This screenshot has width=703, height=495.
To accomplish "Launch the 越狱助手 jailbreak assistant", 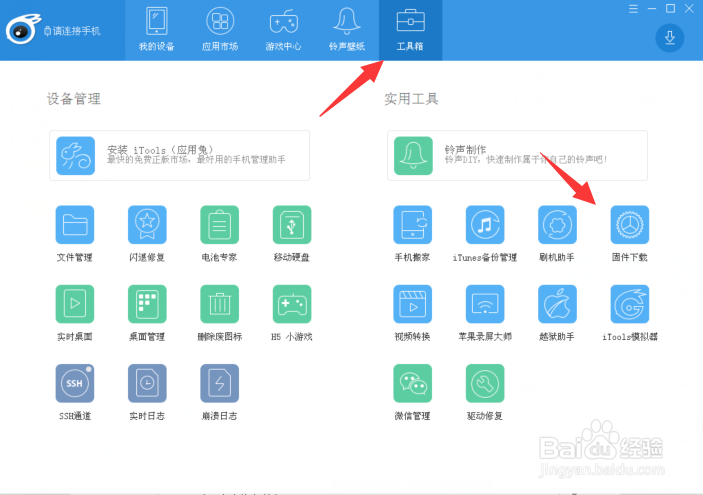I will [x=557, y=304].
